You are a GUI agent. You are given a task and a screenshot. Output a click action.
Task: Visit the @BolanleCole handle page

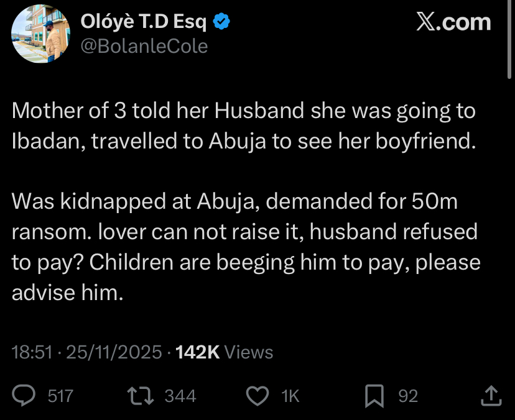pyautogui.click(x=144, y=45)
